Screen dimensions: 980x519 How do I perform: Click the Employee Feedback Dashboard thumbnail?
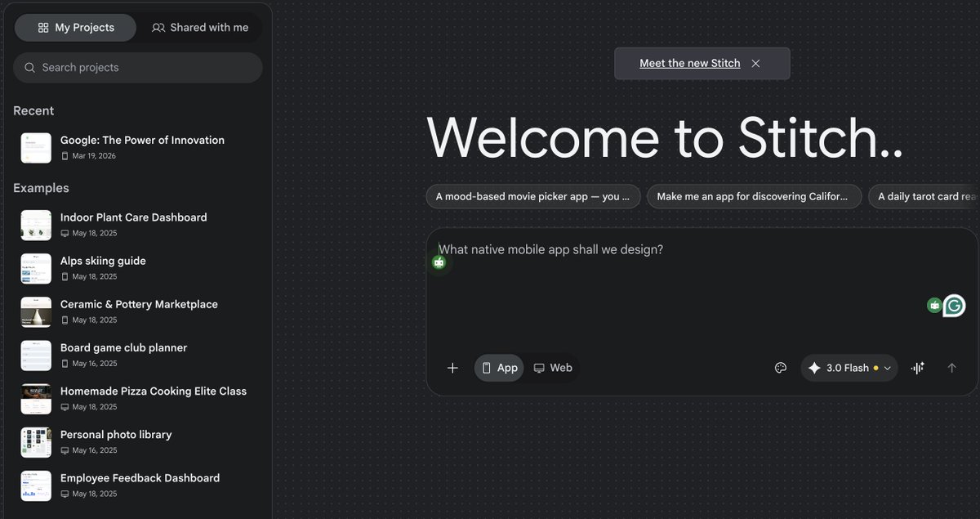[36, 485]
